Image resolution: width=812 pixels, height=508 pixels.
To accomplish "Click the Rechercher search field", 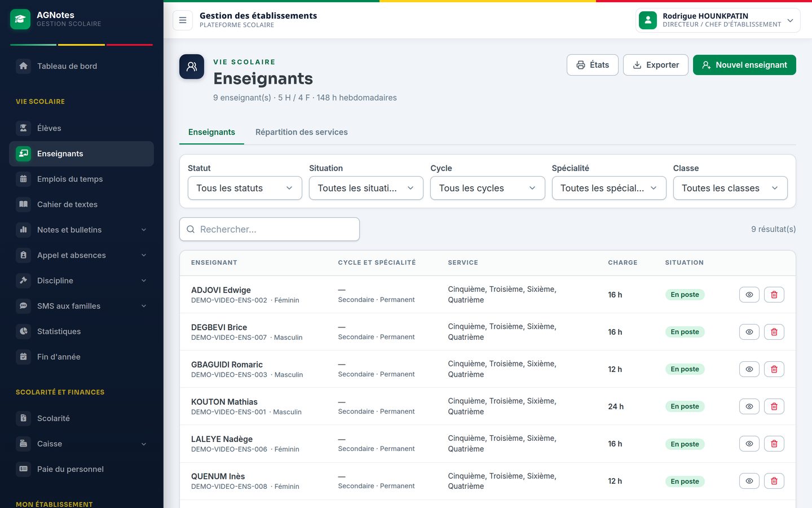I will [270, 229].
